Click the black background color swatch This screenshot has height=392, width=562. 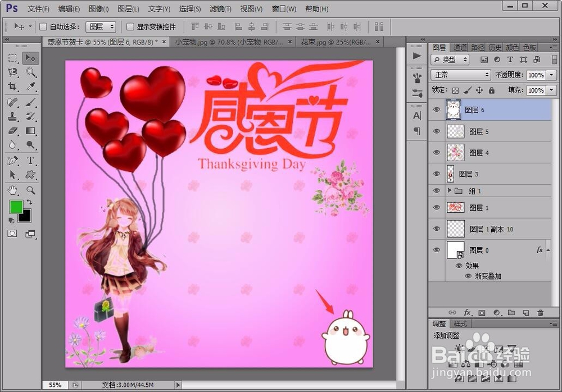coord(26,217)
